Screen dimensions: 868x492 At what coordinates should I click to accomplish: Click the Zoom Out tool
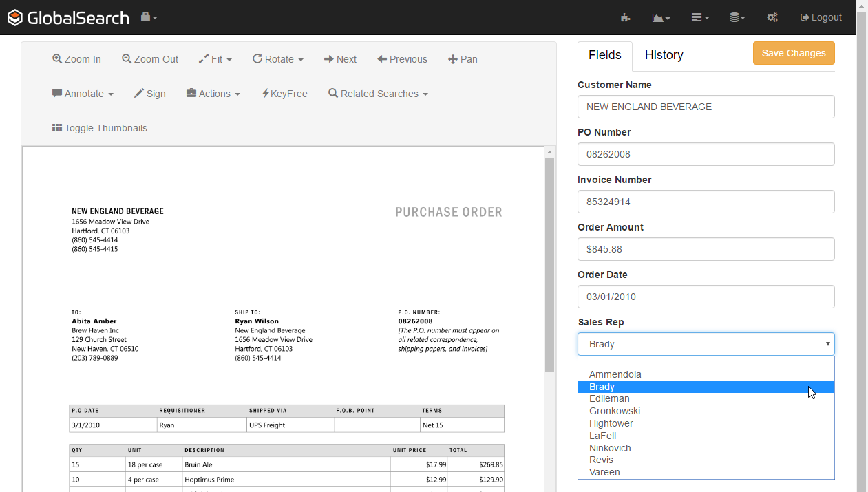[x=150, y=59]
